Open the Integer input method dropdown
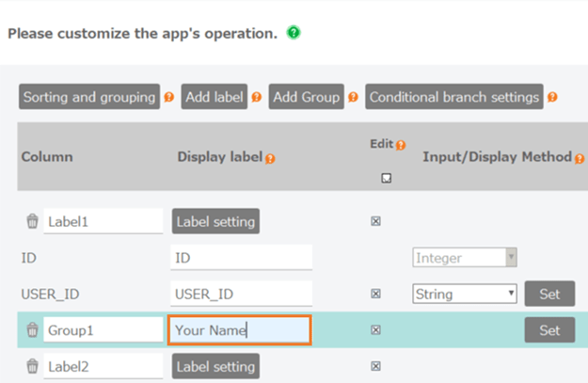 [465, 257]
